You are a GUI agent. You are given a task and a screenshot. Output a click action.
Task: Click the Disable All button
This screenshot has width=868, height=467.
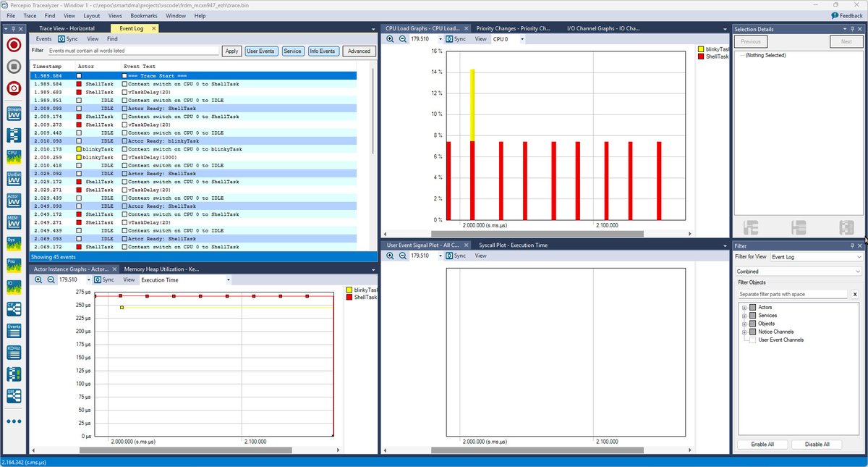817,444
